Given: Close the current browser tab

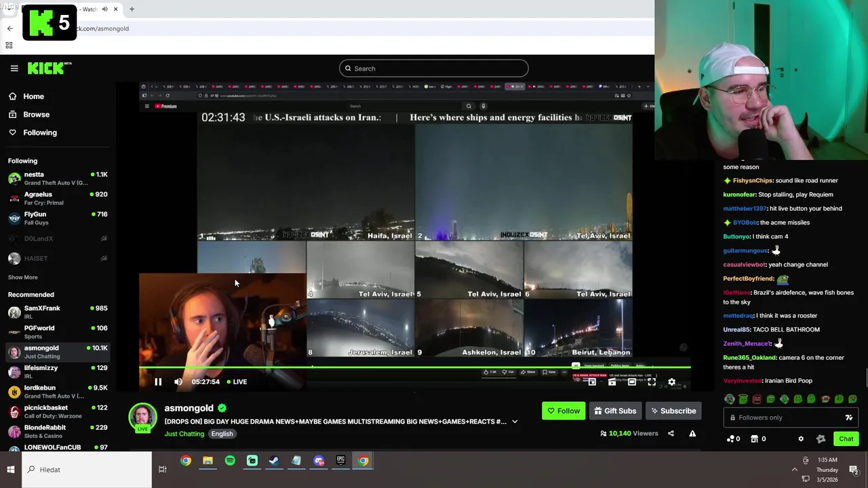Looking at the screenshot, I should (x=115, y=9).
